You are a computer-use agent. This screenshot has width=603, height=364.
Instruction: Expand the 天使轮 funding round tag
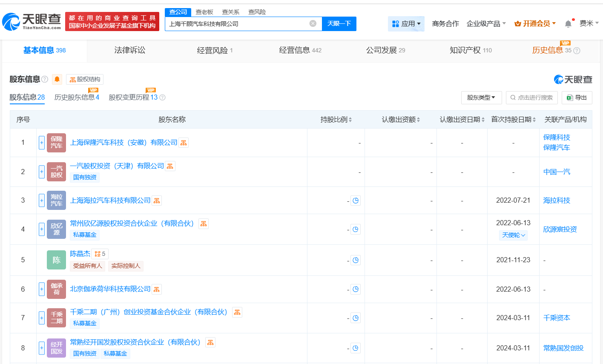click(513, 235)
